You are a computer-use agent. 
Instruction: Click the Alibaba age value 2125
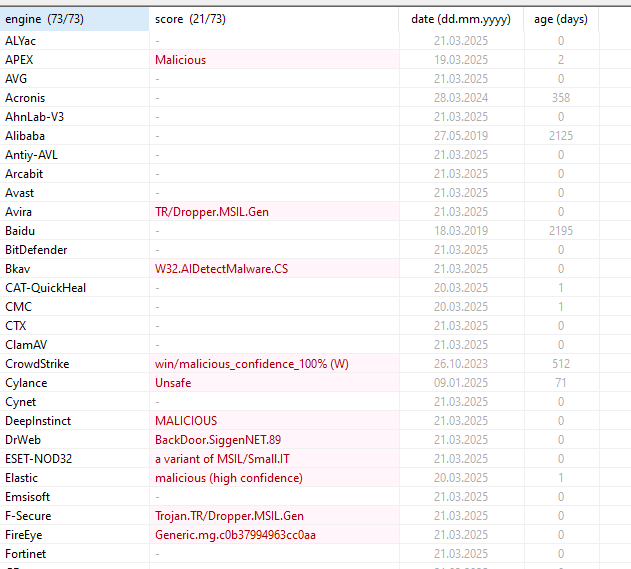tap(561, 136)
